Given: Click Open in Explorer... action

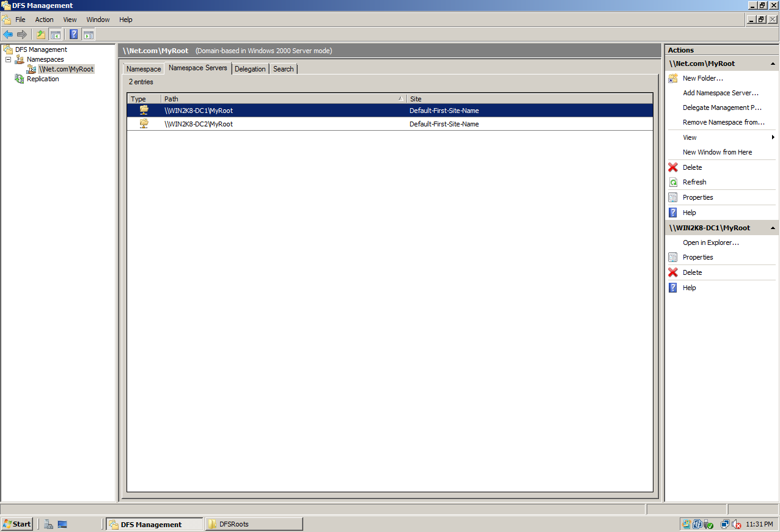Looking at the screenshot, I should [x=711, y=242].
